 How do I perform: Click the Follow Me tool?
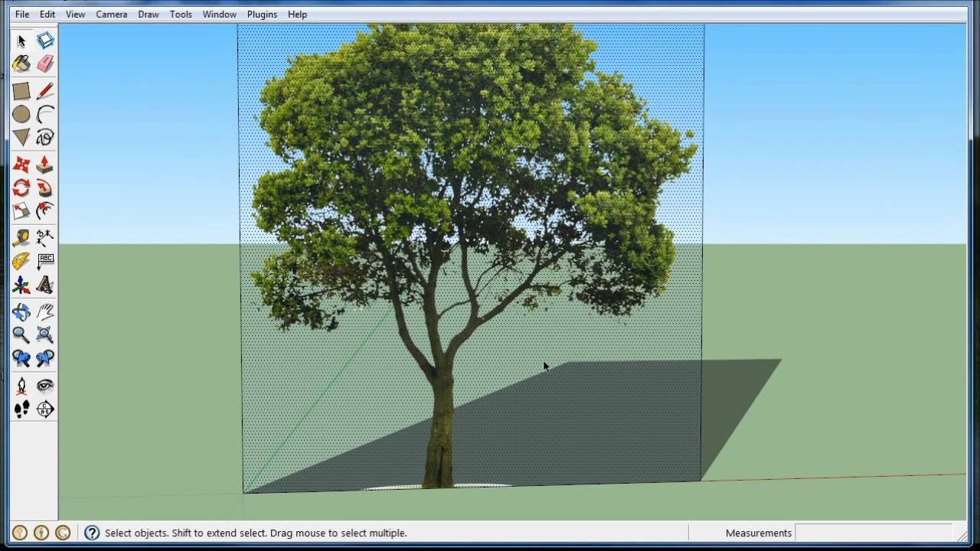45,187
